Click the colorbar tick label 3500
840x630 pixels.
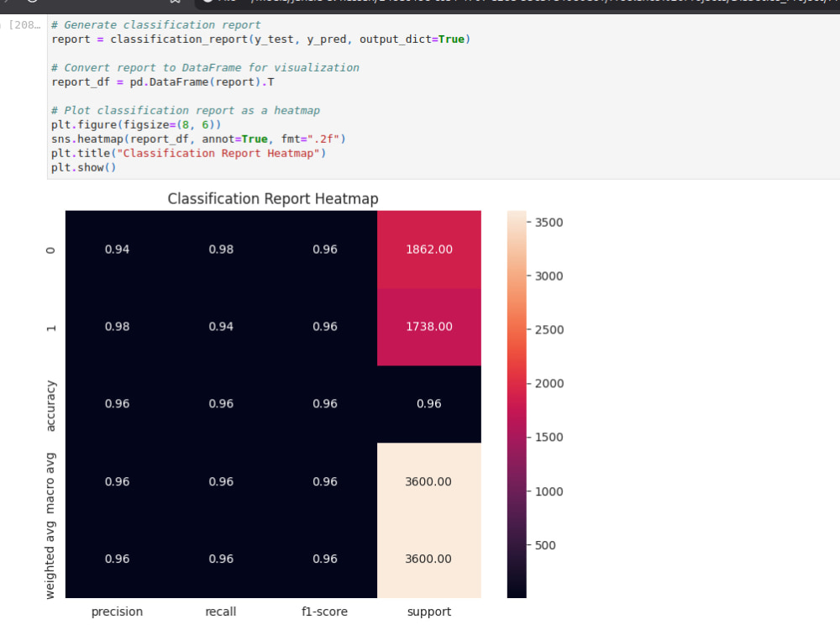(x=549, y=223)
